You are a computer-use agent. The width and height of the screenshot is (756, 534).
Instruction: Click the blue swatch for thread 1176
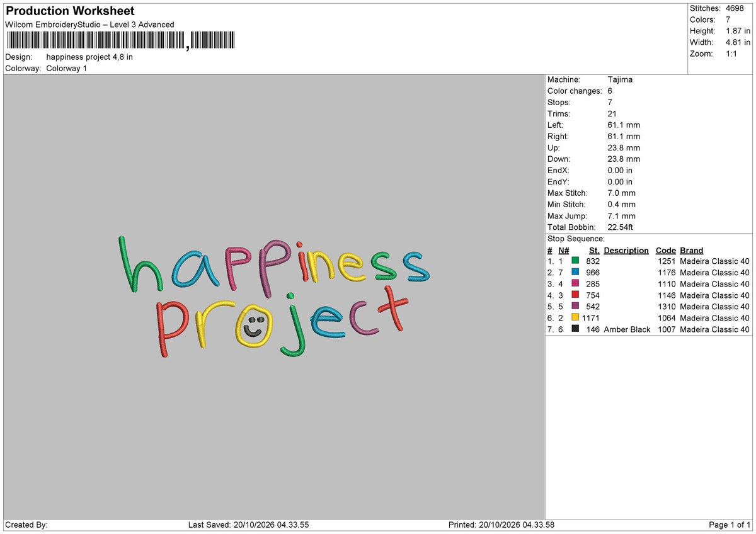click(x=575, y=272)
